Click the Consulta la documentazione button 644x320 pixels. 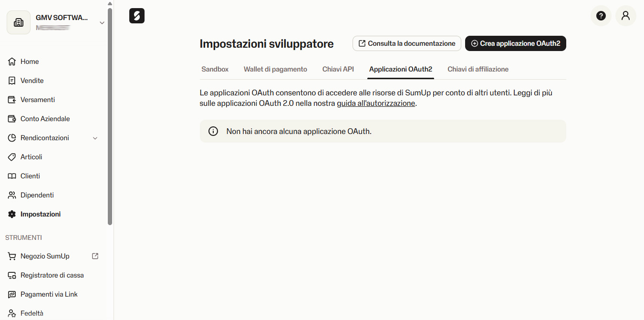[407, 43]
